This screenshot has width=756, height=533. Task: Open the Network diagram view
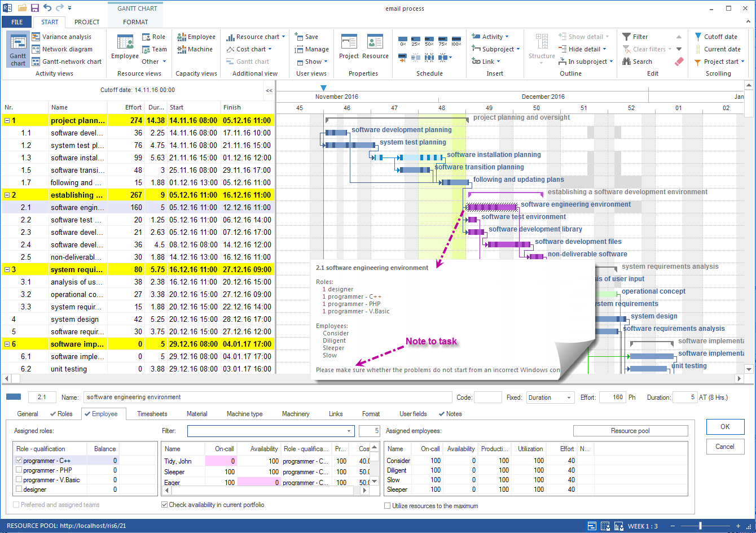[61, 49]
